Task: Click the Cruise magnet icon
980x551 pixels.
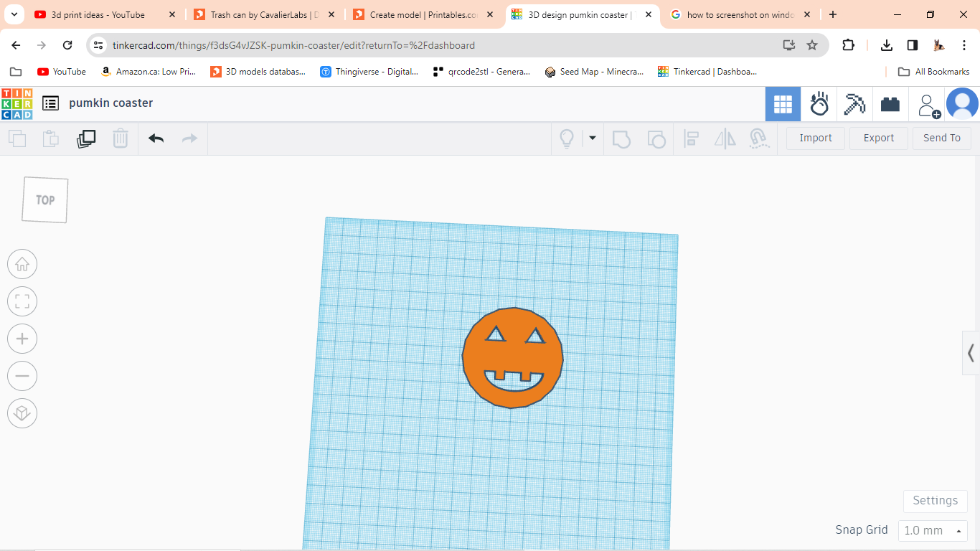Action: (759, 138)
